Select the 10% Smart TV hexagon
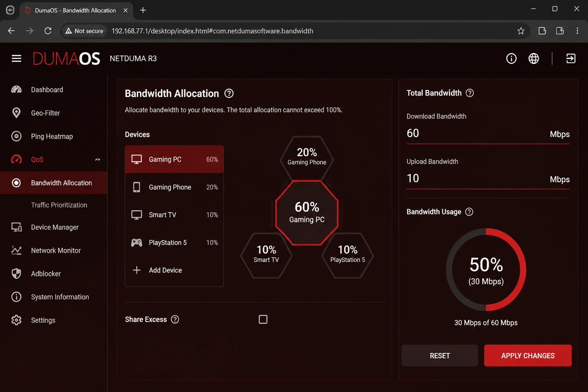The width and height of the screenshot is (588, 392). pos(266,255)
